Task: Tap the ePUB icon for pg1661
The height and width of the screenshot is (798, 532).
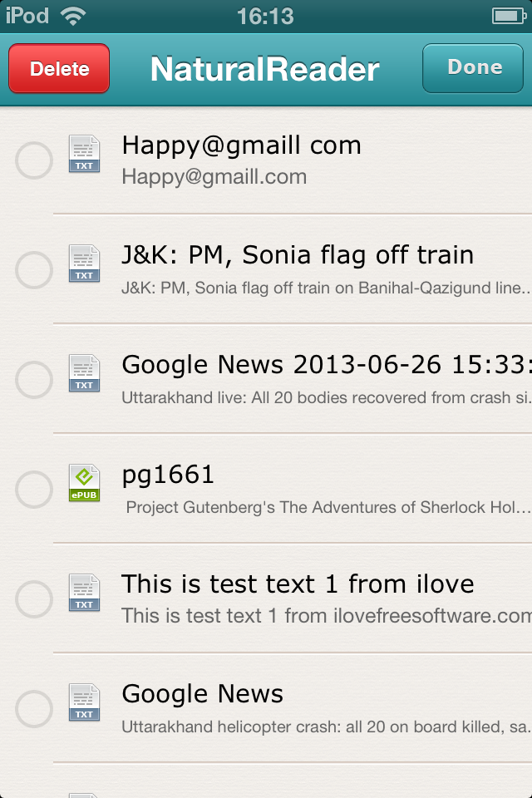Action: point(84,483)
